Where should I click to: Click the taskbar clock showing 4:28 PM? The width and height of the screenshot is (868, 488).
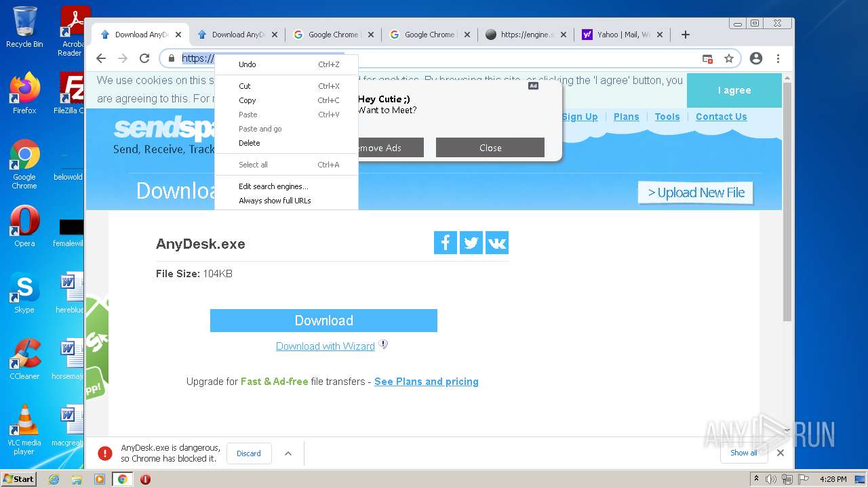click(x=833, y=479)
